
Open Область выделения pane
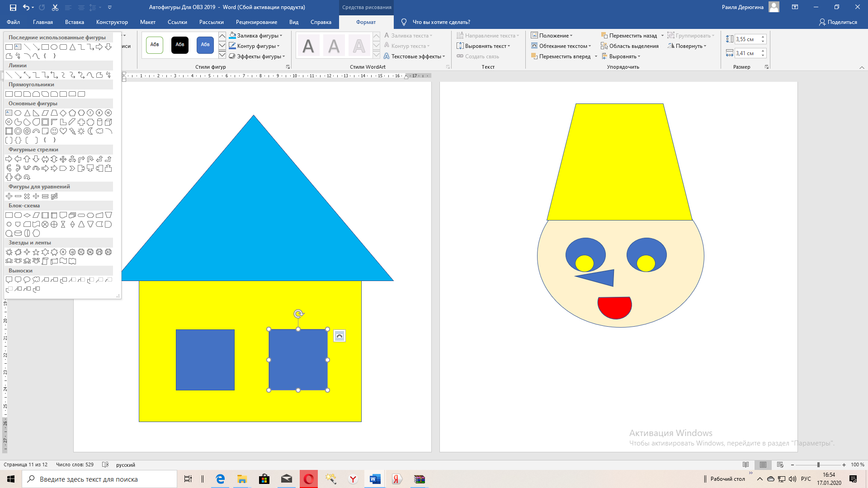(630, 46)
